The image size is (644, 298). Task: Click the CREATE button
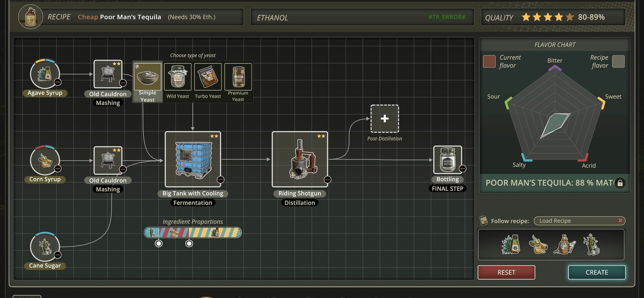(x=597, y=272)
